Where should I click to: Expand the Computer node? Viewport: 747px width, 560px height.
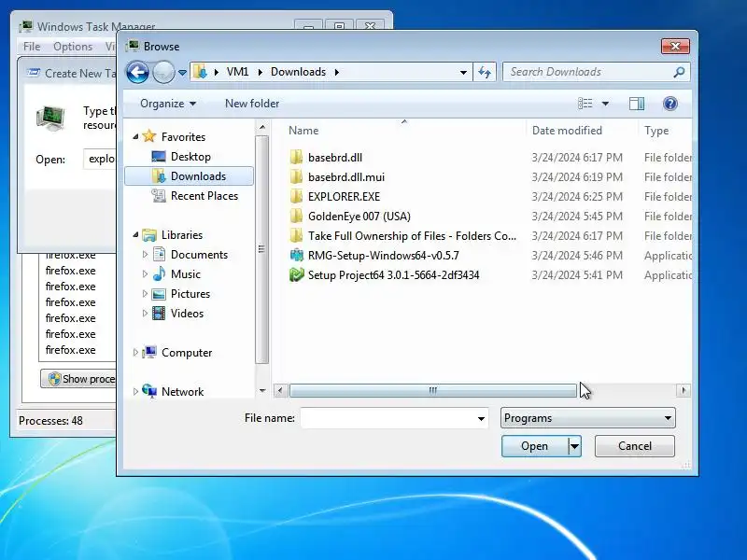[135, 353]
